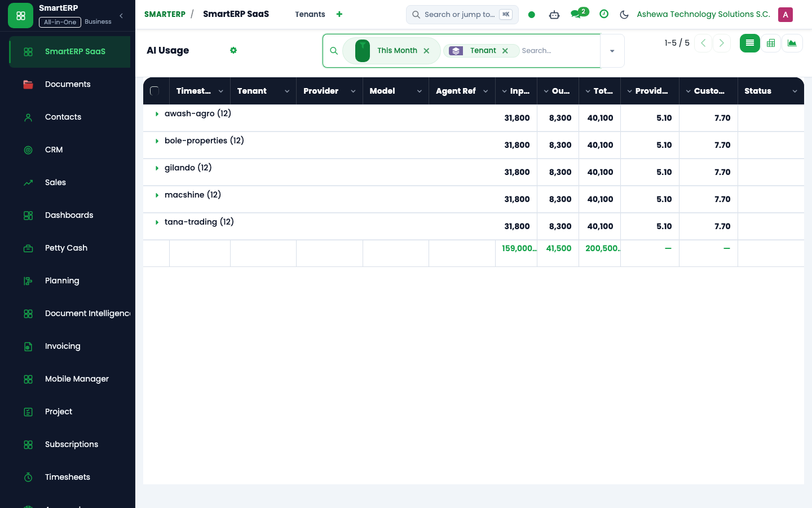Go to previous page of records
This screenshot has width=812, height=508.
(703, 43)
